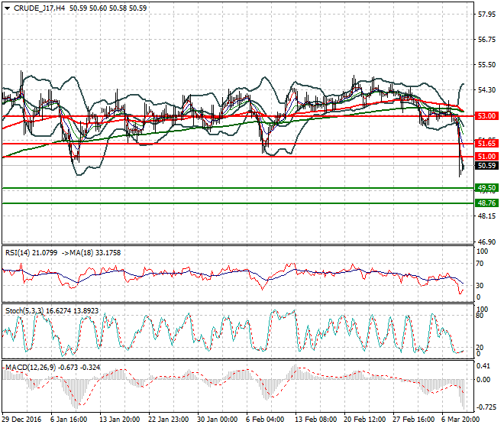Viewport: 504px width, 428px height.
Task: Click the 29 Dec 2016 date label
Action: (22, 420)
